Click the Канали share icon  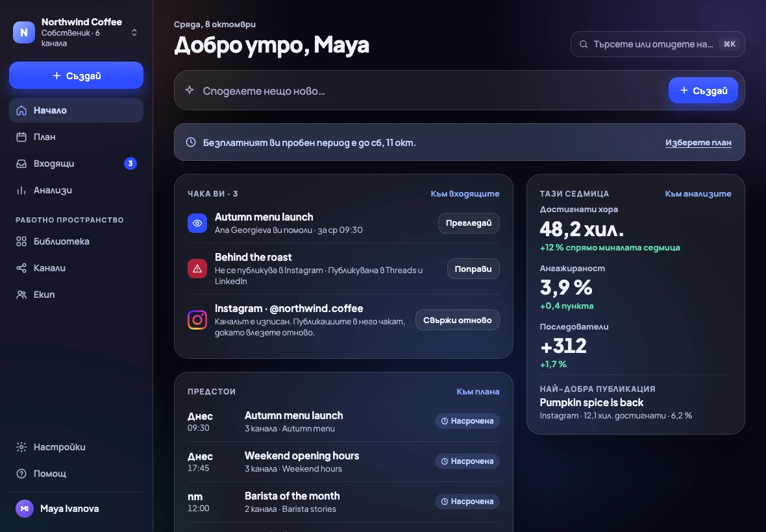click(21, 268)
